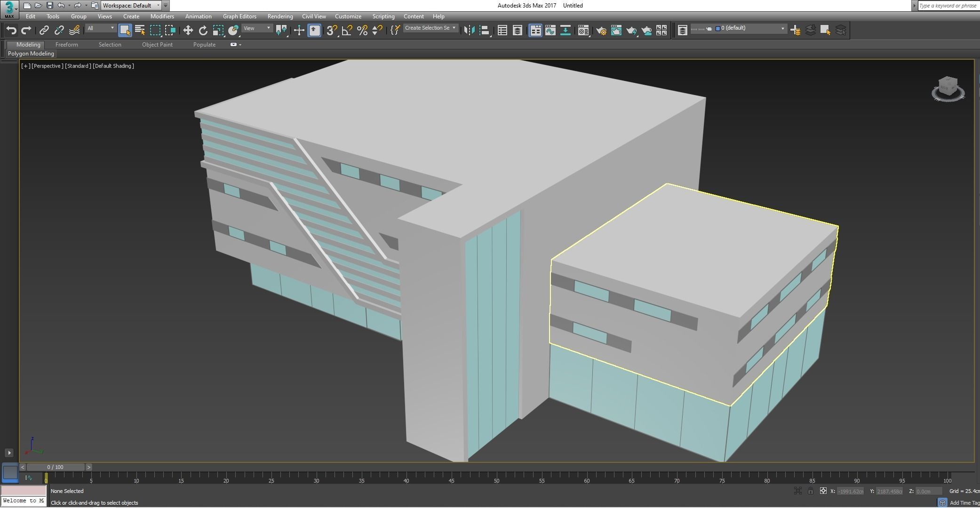
Task: Select the Bind to Space Warp tool
Action: 74,30
